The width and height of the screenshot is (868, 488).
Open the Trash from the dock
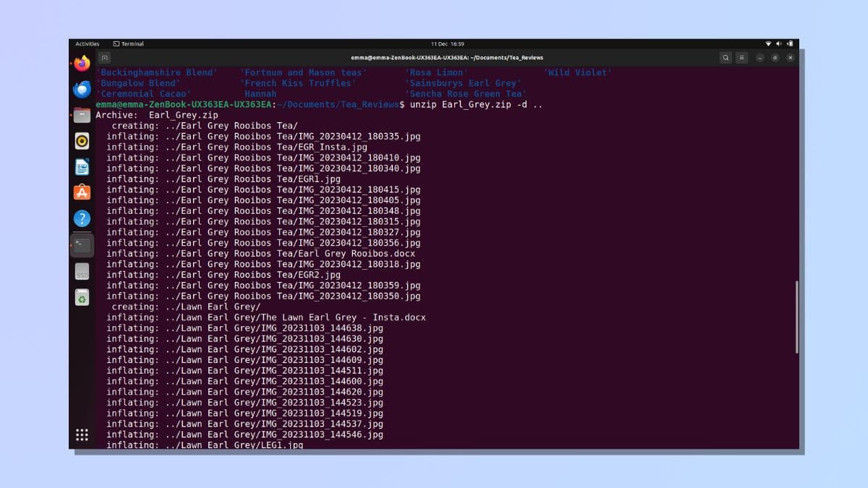tap(82, 297)
